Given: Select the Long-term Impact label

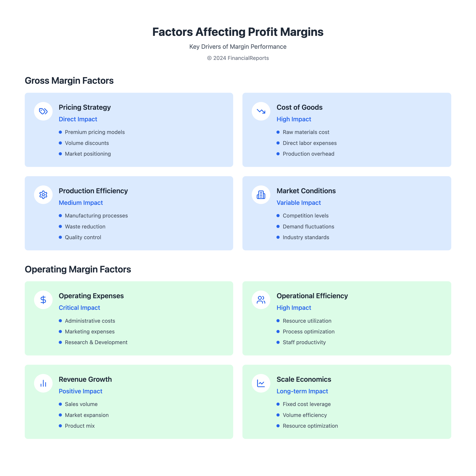Looking at the screenshot, I should (x=302, y=391).
